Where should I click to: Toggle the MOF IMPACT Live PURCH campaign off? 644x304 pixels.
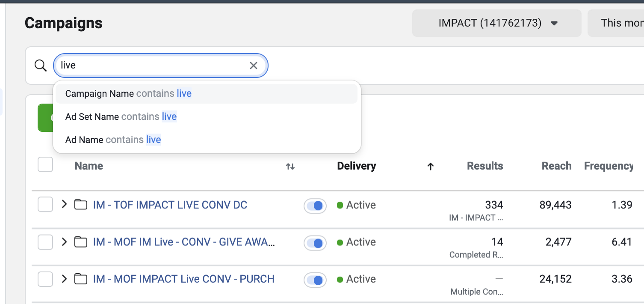[x=315, y=280]
